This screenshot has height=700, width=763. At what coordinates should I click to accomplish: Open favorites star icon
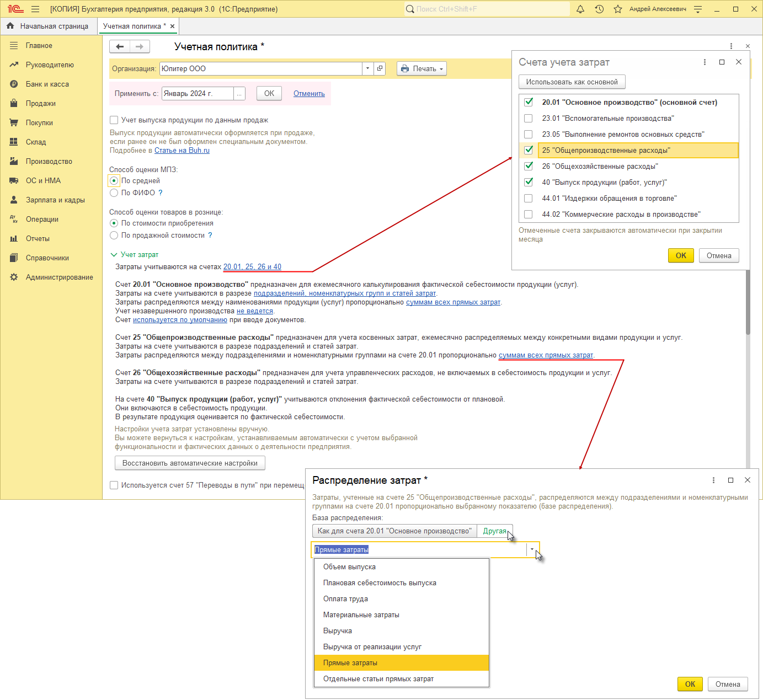tap(618, 9)
